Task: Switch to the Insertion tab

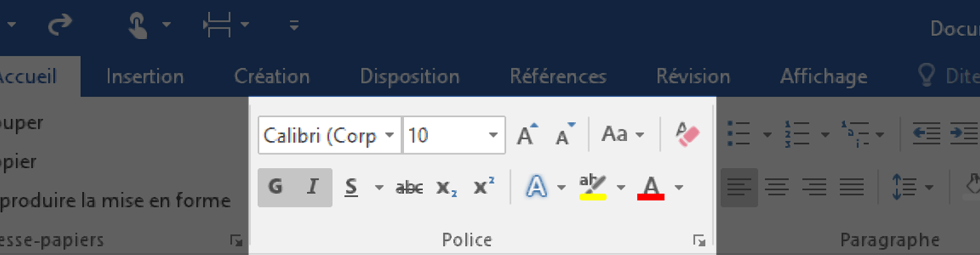Action: tap(145, 76)
